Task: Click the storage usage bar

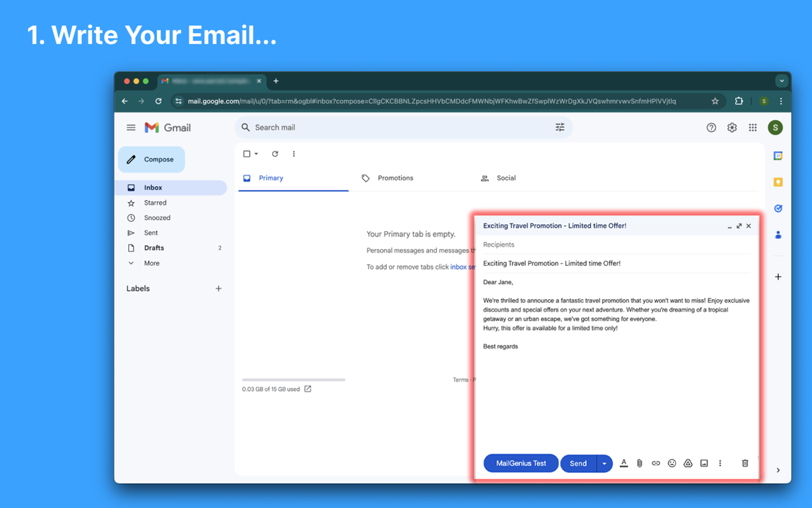Action: click(293, 379)
